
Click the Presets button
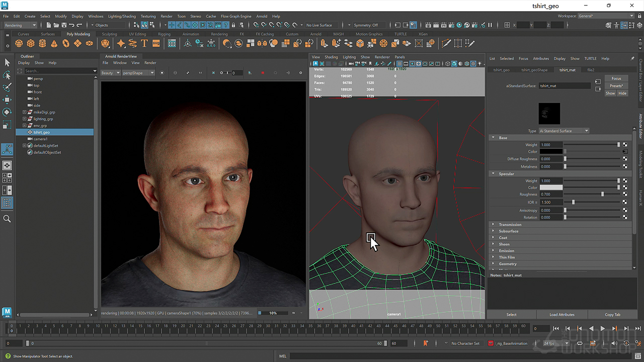point(616,86)
